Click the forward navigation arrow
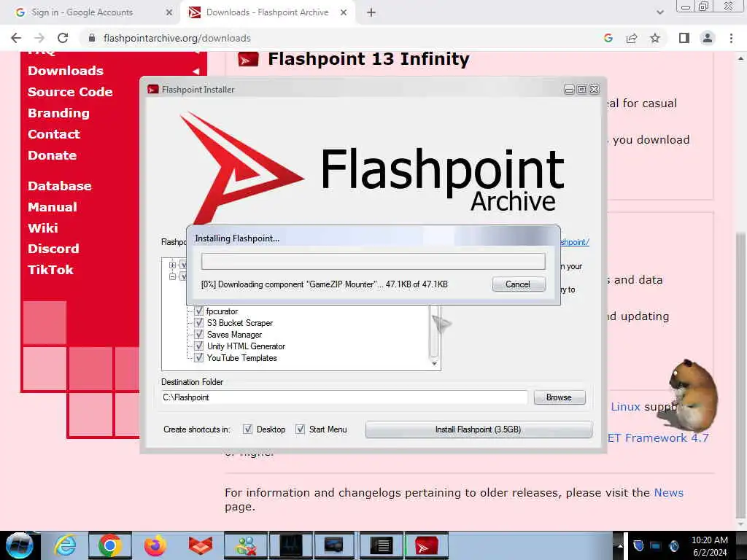Screen dimensions: 747x560 (x=39, y=38)
